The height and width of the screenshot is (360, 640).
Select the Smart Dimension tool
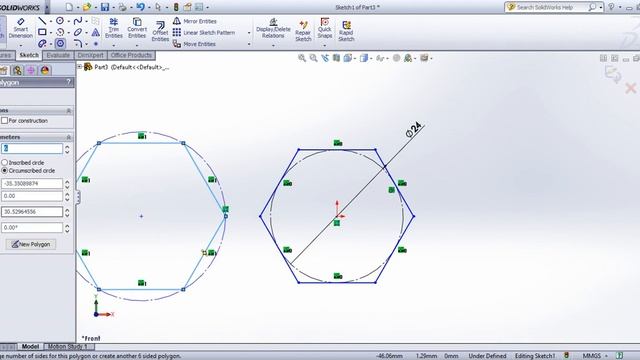(x=20, y=28)
